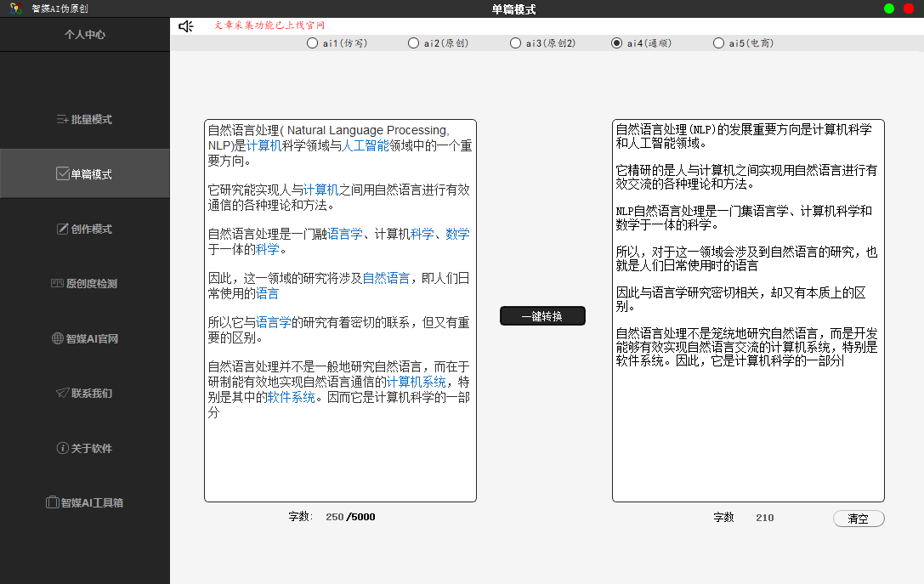Click the blue 人工智能 link in source text
Image resolution: width=924 pixels, height=584 pixels.
pos(366,145)
